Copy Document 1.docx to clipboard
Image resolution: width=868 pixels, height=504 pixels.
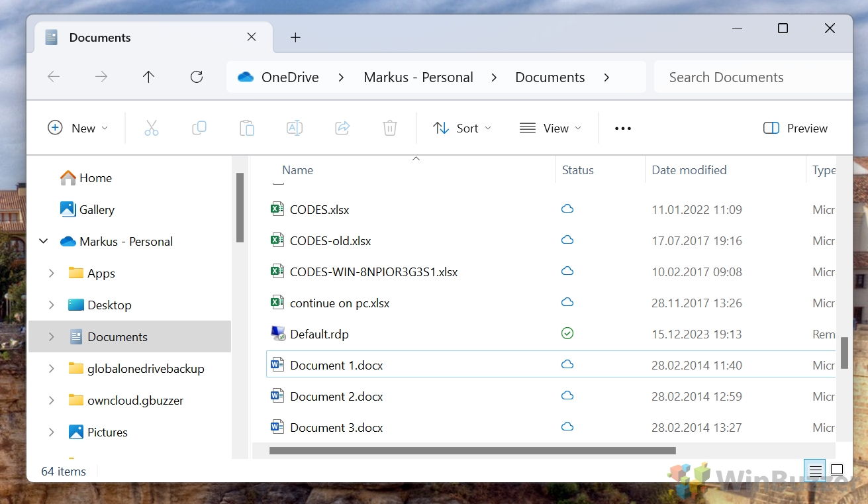point(199,128)
